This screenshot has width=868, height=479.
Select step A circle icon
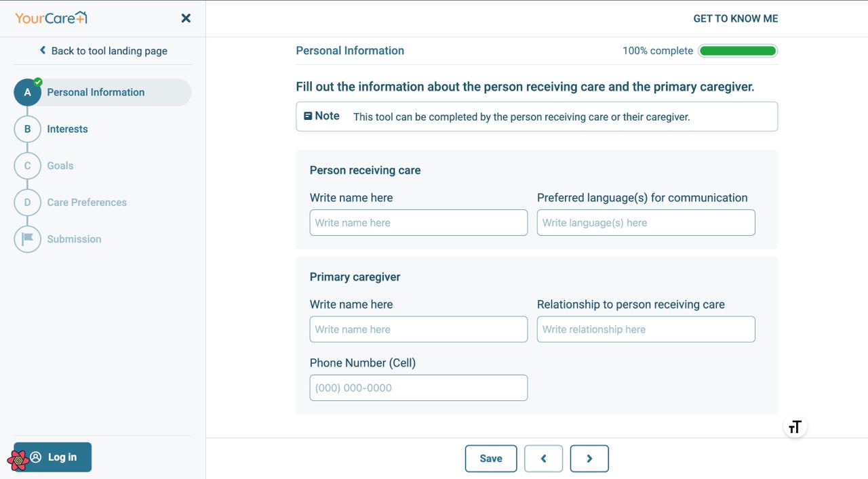(27, 92)
